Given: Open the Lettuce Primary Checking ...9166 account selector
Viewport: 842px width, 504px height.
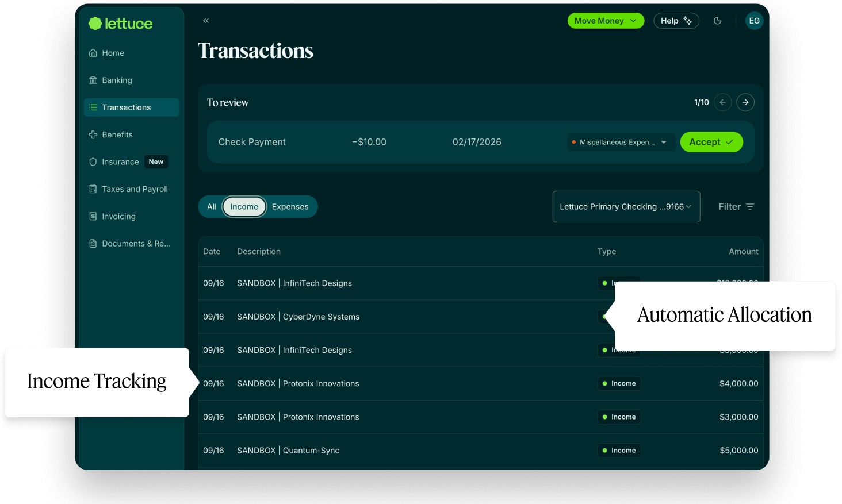Looking at the screenshot, I should click(626, 206).
